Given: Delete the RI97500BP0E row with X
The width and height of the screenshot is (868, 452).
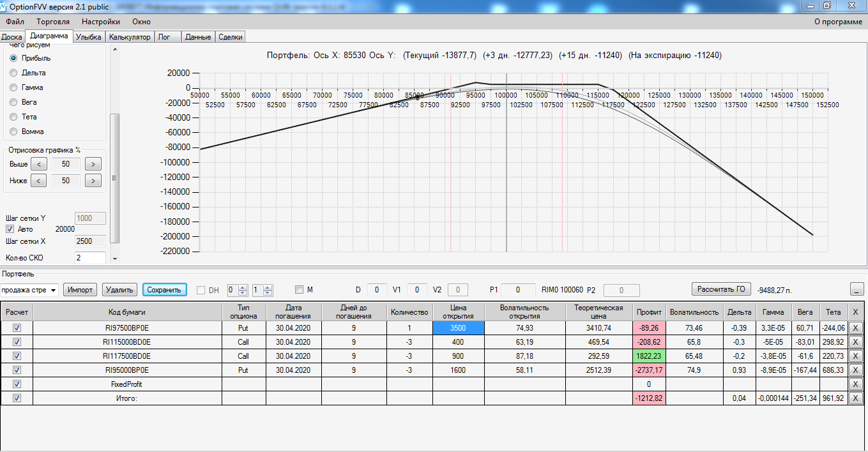Looking at the screenshot, I should (x=856, y=328).
